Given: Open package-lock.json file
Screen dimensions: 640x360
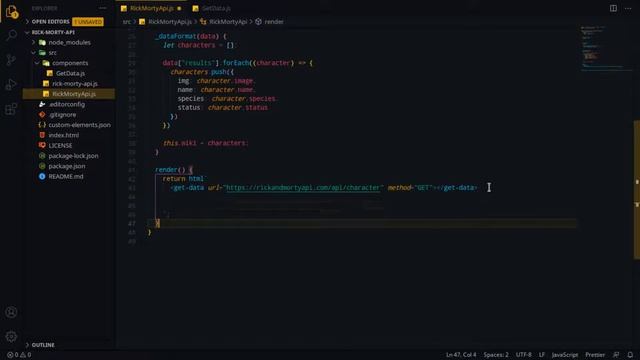Looking at the screenshot, I should (x=73, y=156).
